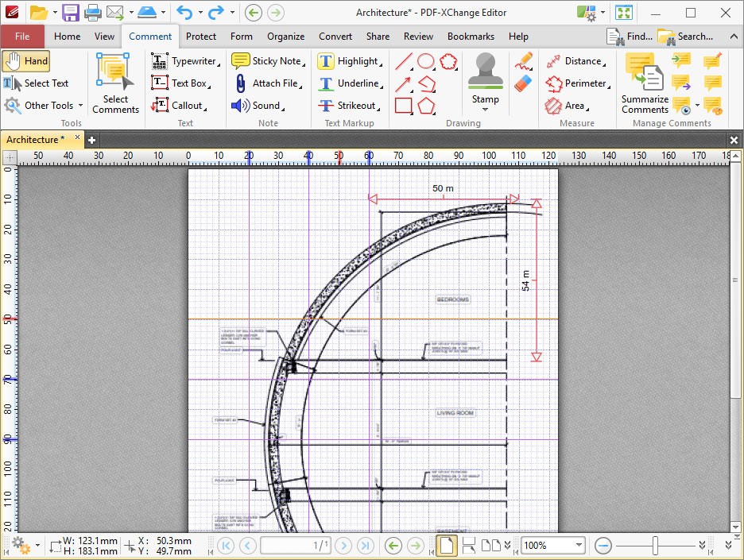Open the Attach File tool
744x560 pixels.
pos(268,83)
